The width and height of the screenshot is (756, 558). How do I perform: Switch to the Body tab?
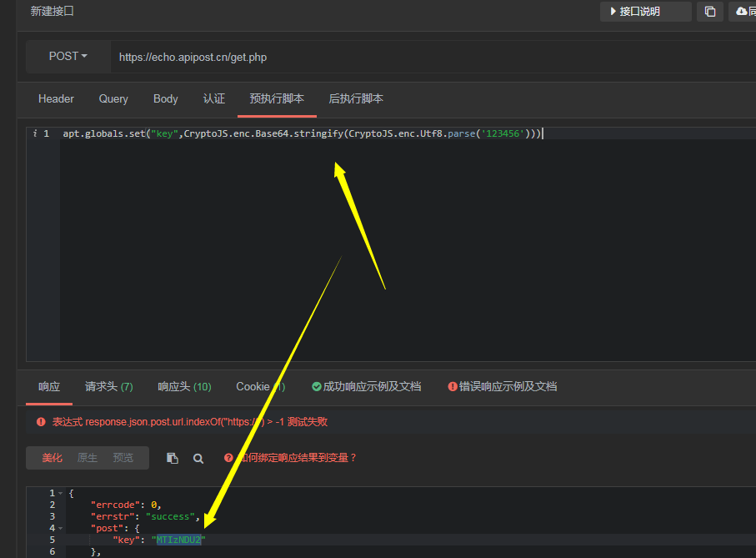tap(165, 98)
